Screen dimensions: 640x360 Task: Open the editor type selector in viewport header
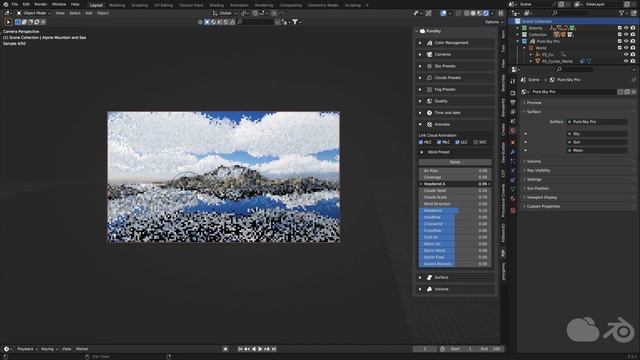tap(8, 13)
